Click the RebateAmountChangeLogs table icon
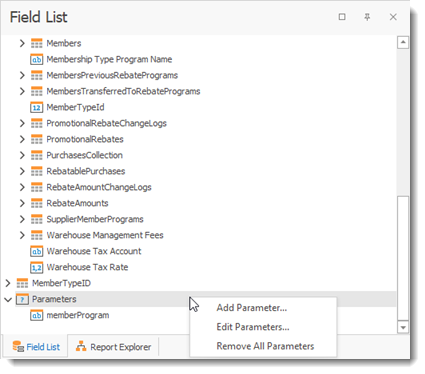This screenshot has height=374, width=425. click(x=37, y=187)
